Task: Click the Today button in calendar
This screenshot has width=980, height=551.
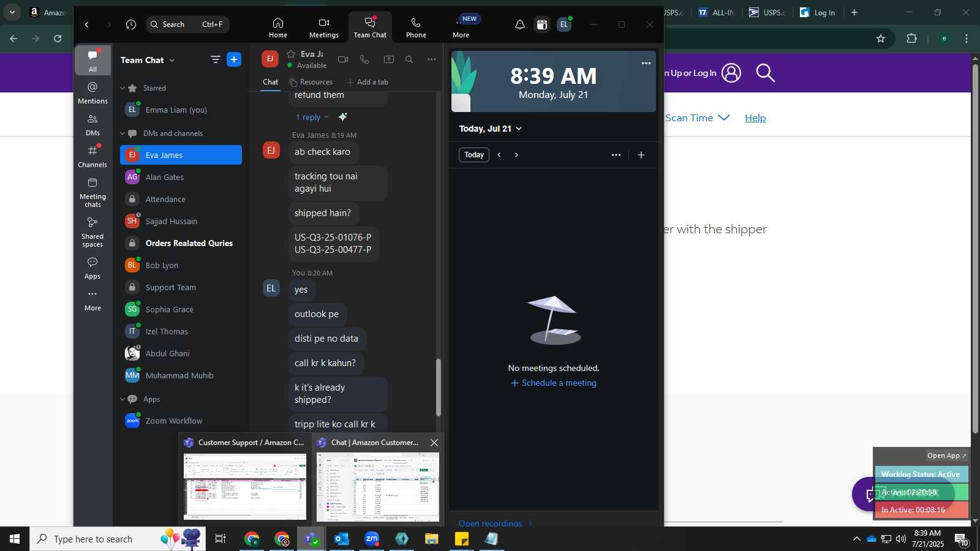Action: click(x=474, y=155)
